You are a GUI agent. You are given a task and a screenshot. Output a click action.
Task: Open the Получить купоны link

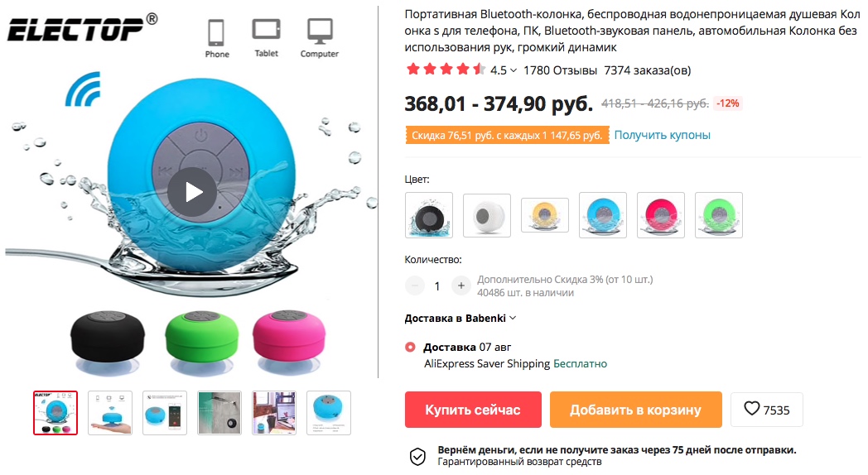coord(662,135)
